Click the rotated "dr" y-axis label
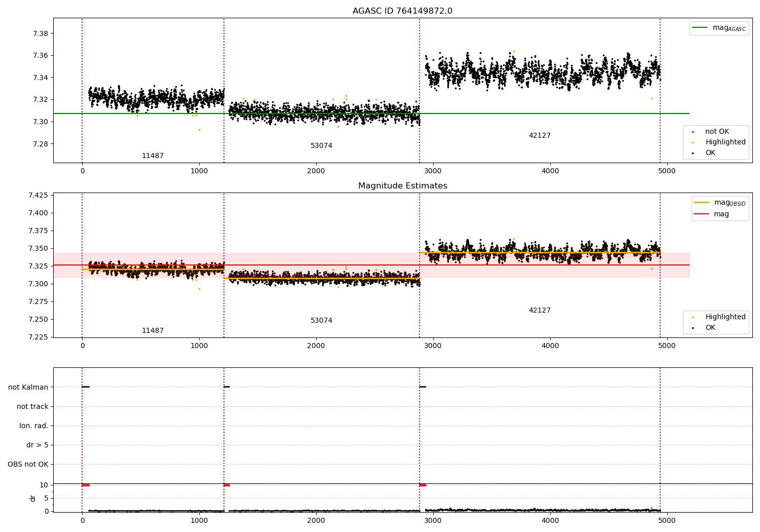The height and width of the screenshot is (532, 760). 33,498
